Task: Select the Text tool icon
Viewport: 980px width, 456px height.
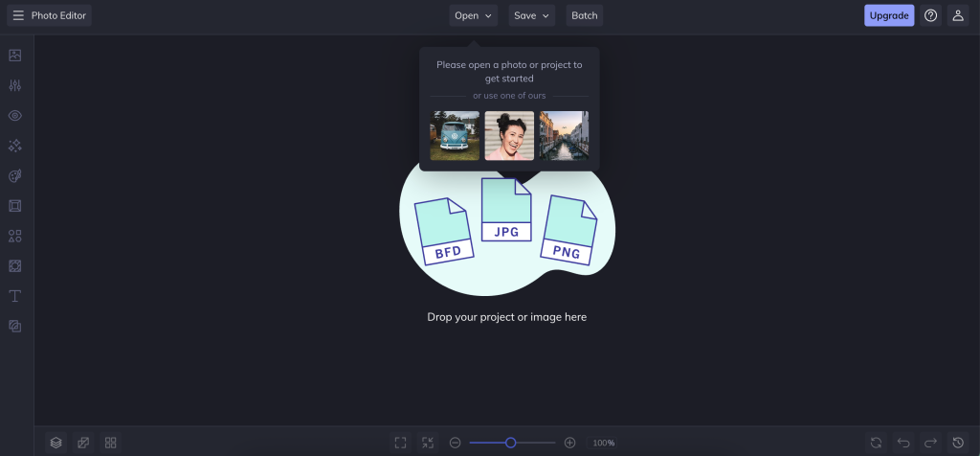Action: click(x=15, y=296)
